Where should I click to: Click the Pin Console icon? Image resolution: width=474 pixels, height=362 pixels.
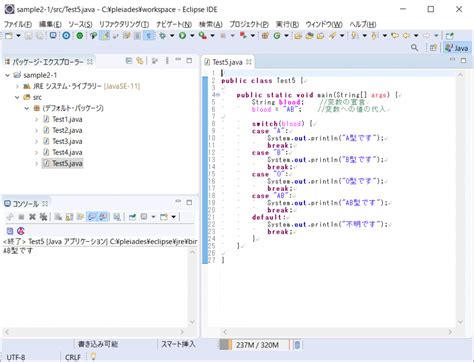(132, 217)
